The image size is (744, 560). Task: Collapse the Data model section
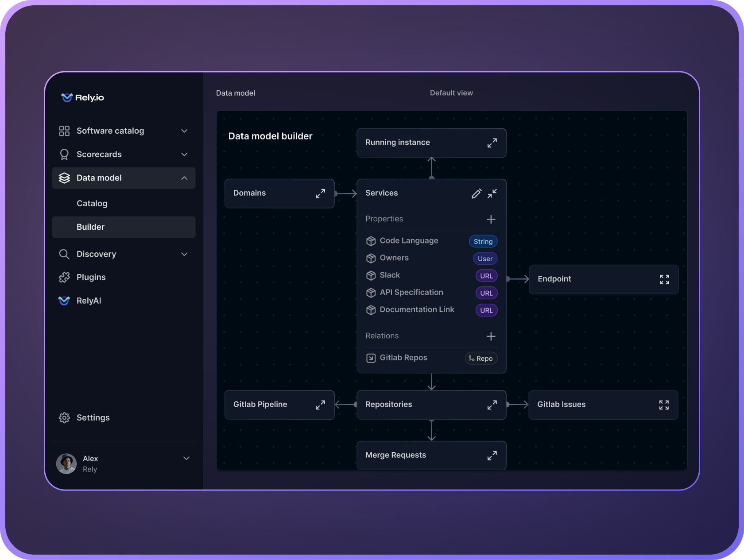point(184,178)
